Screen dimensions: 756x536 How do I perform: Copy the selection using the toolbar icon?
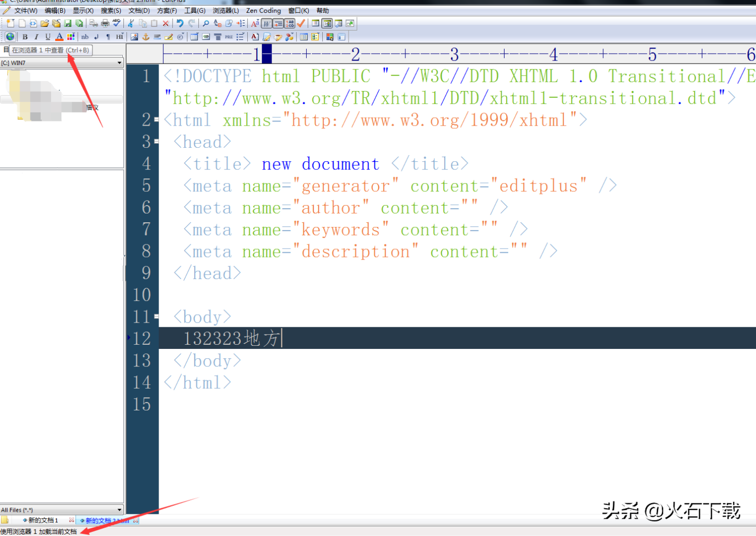click(x=143, y=23)
